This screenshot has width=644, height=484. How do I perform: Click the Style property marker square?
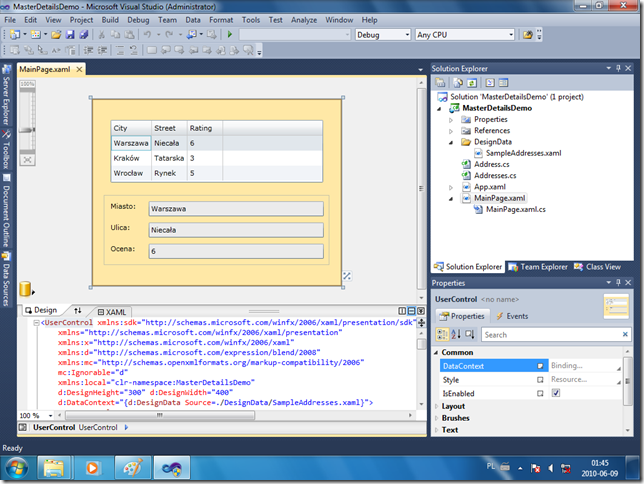point(540,380)
